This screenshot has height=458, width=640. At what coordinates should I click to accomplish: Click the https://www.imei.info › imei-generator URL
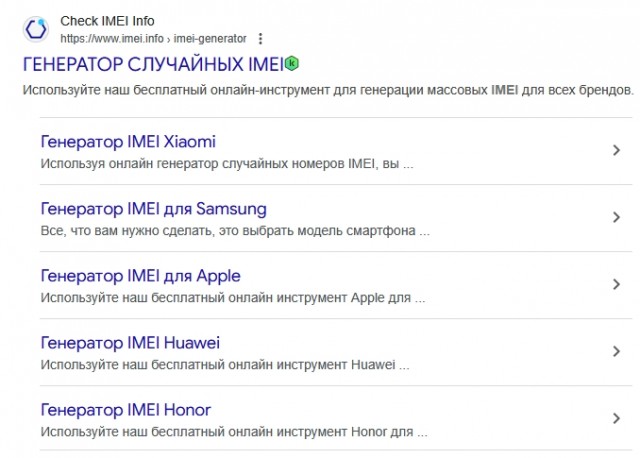[x=153, y=39]
